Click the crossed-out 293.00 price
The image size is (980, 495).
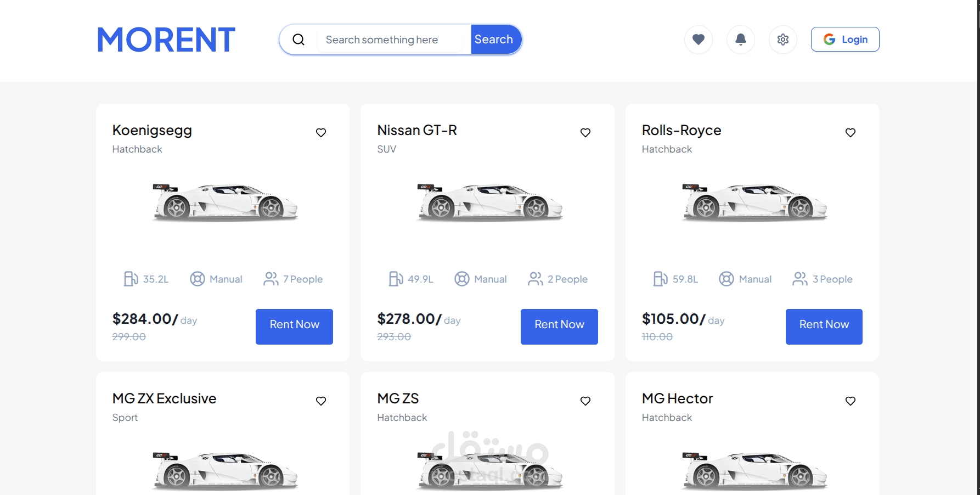pos(394,337)
